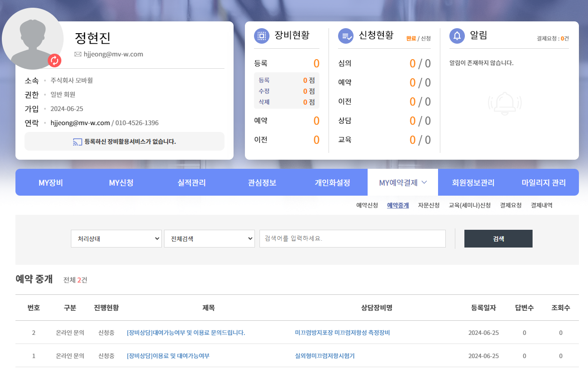Go to the 회원정보관리 tab
588x374 pixels.
(473, 183)
